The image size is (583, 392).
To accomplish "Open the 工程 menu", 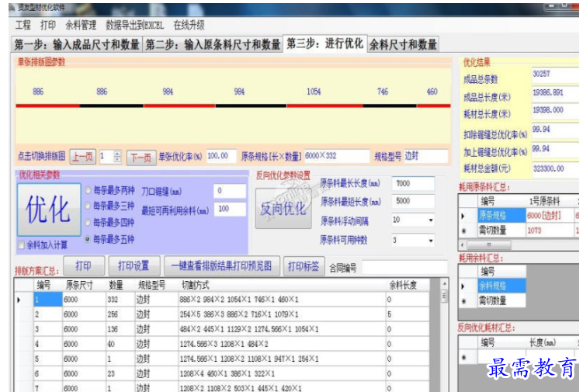I will coord(23,25).
